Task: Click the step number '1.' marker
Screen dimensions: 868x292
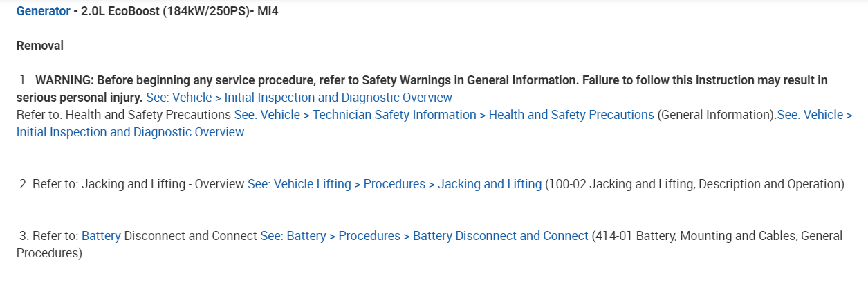Action: (x=24, y=80)
